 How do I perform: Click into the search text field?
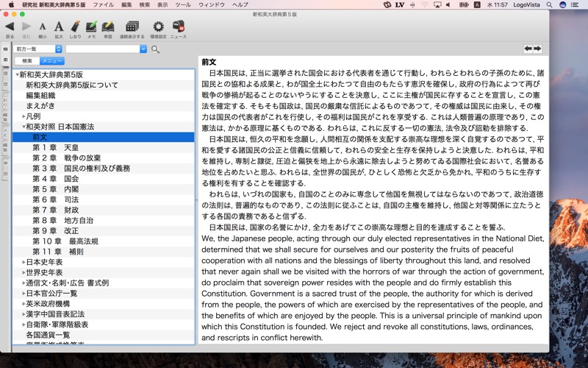pyautogui.click(x=103, y=49)
